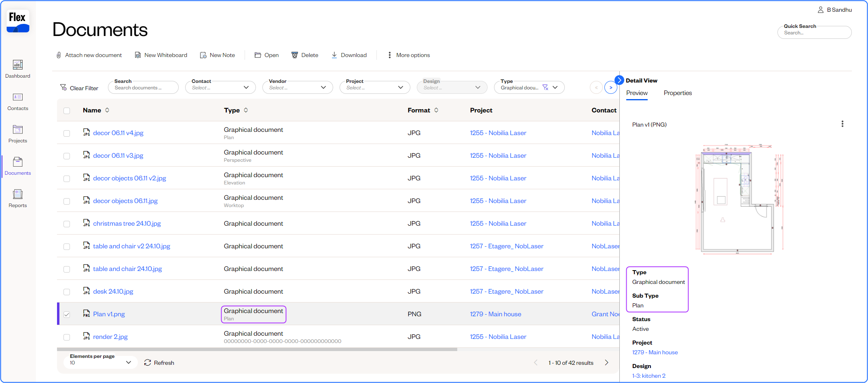Viewport: 868px width, 383px height.
Task: Open the 1279 - Main house project link
Action: [495, 314]
